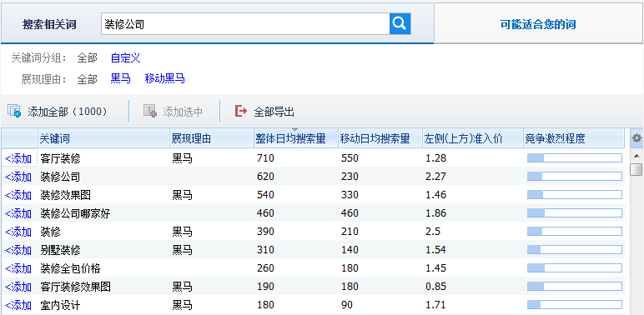Click the 全部导出 button label
The image size is (644, 315).
coord(274,112)
